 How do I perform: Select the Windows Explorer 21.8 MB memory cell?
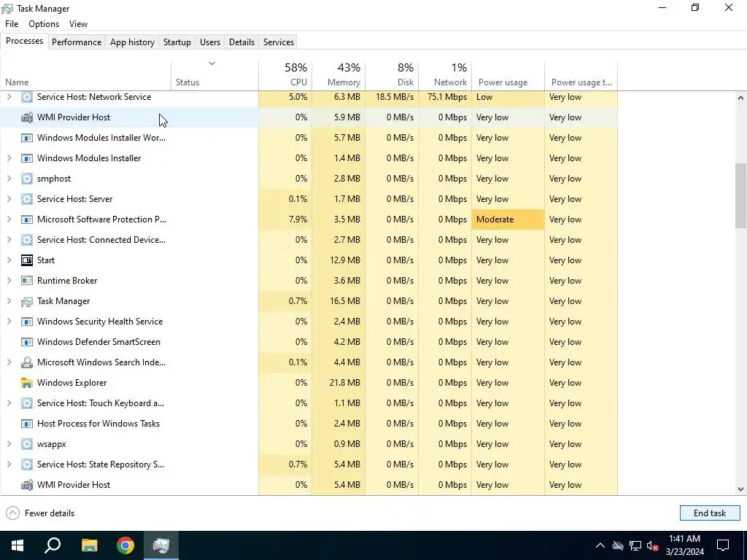[338, 383]
